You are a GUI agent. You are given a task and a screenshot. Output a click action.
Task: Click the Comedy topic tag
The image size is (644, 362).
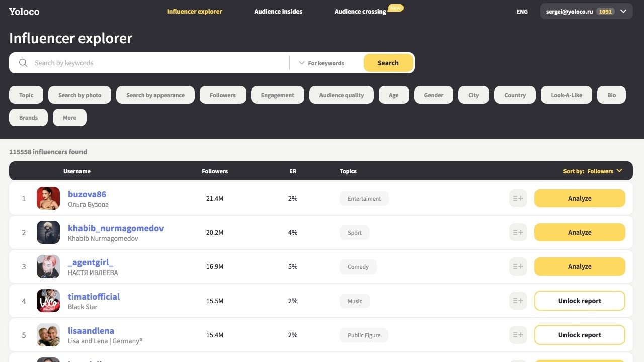pyautogui.click(x=358, y=267)
